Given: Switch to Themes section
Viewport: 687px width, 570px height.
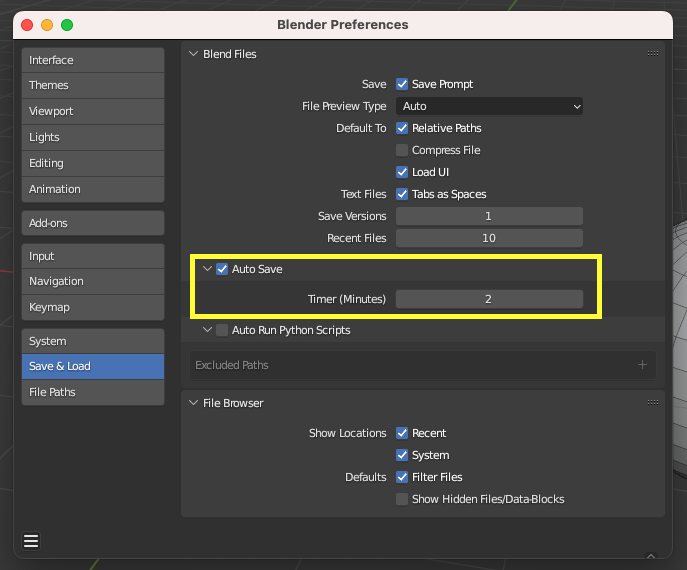Looking at the screenshot, I should click(x=93, y=85).
